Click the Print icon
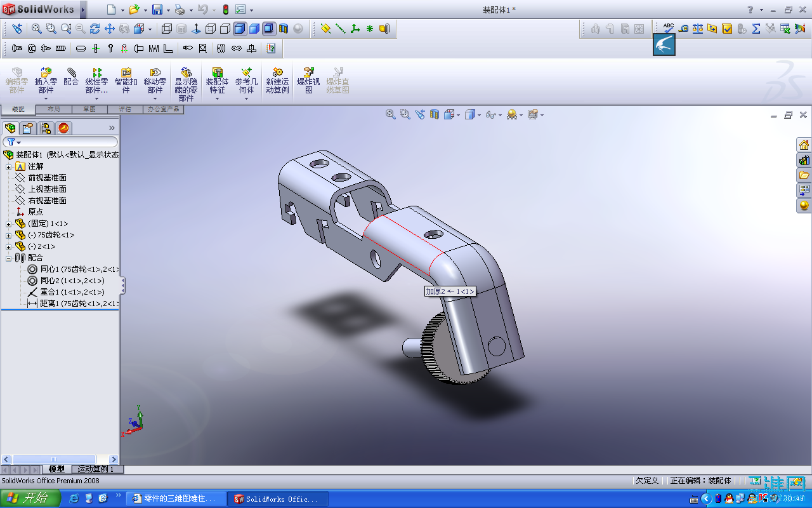The image size is (812, 508). point(180,10)
